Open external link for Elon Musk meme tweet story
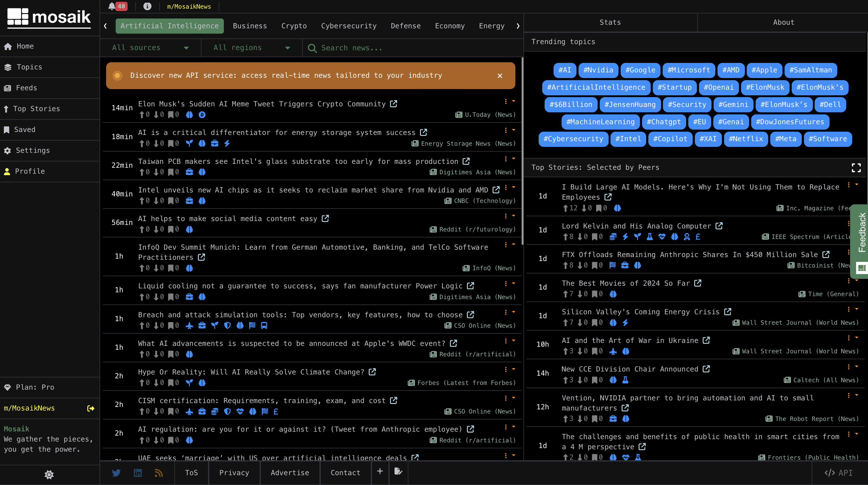 pos(393,104)
